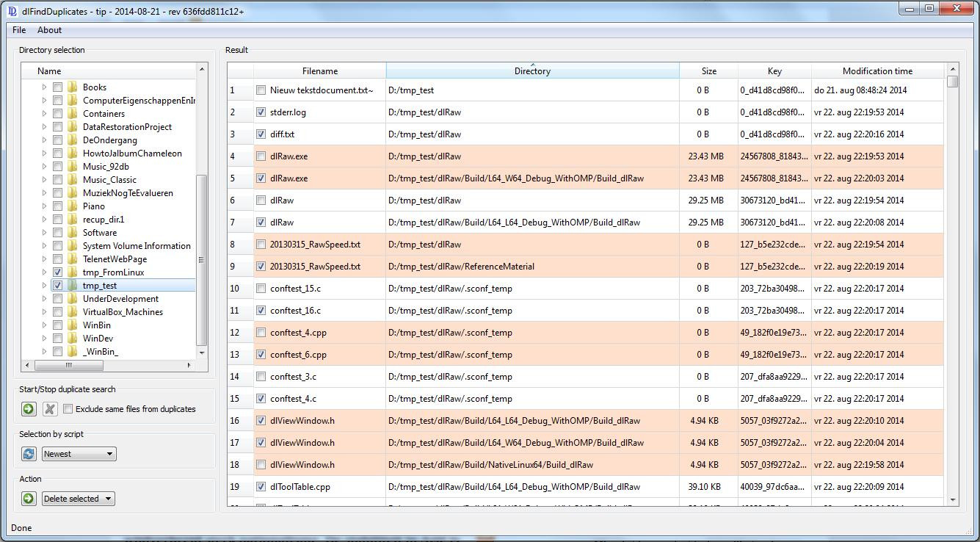Select the TelenetWebPage folder

point(115,259)
